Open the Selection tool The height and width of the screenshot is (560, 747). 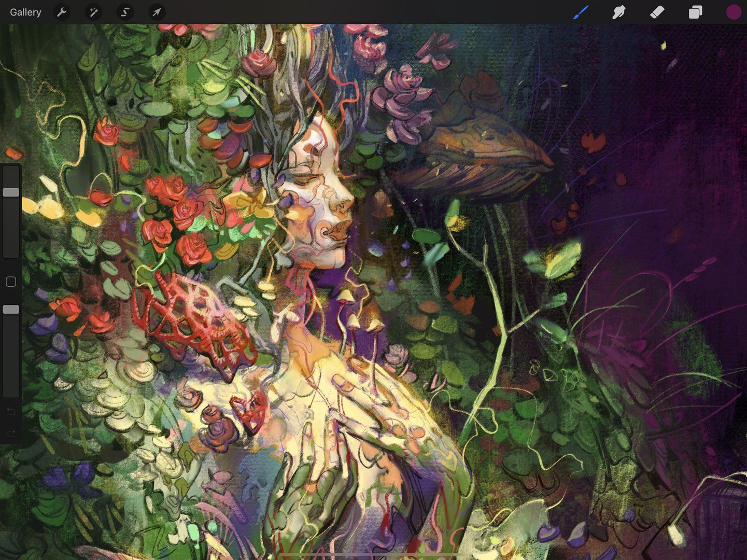[x=124, y=12]
